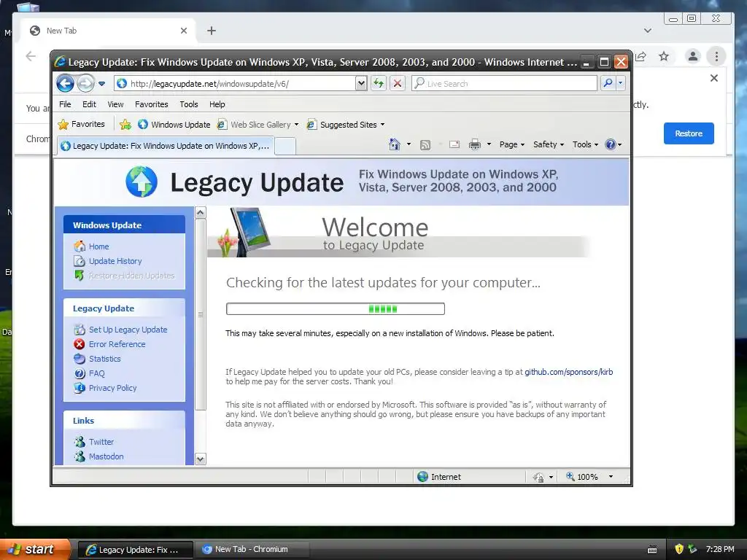Expand the Web Slice Gallery dropdown
The height and width of the screenshot is (560, 747).
click(x=296, y=124)
